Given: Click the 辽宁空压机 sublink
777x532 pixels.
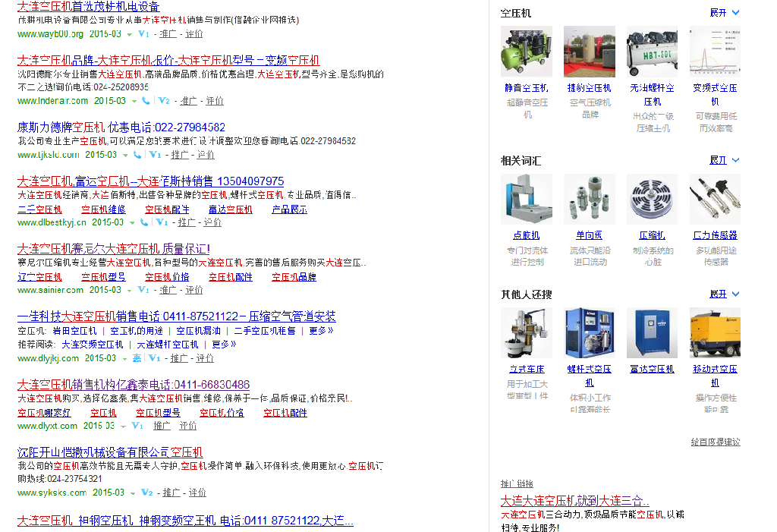Looking at the screenshot, I should coord(39,277).
